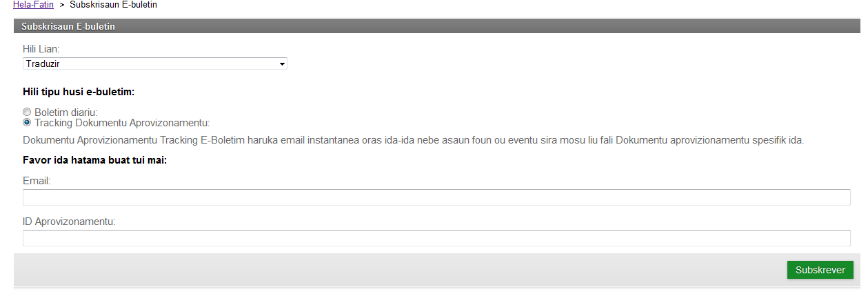This screenshot has height=294, width=868.
Task: Click the Subskrisaun E-buletin panel header
Action: [68, 27]
